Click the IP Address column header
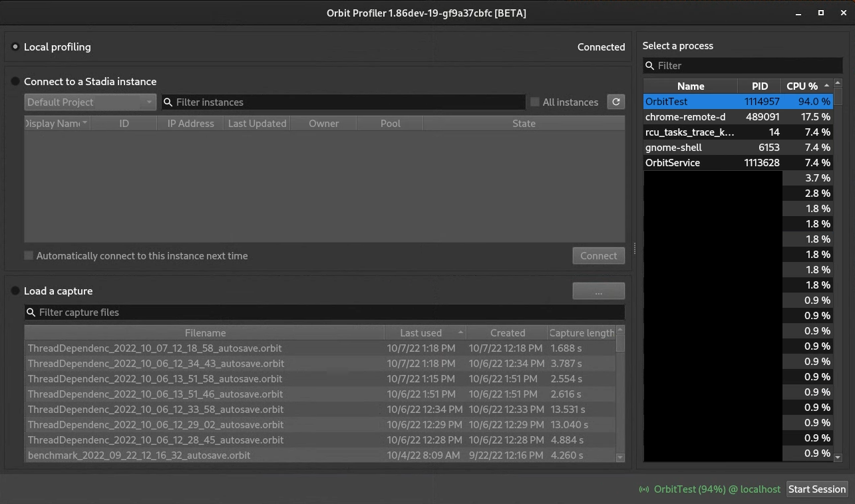This screenshot has width=855, height=504. pyautogui.click(x=191, y=124)
